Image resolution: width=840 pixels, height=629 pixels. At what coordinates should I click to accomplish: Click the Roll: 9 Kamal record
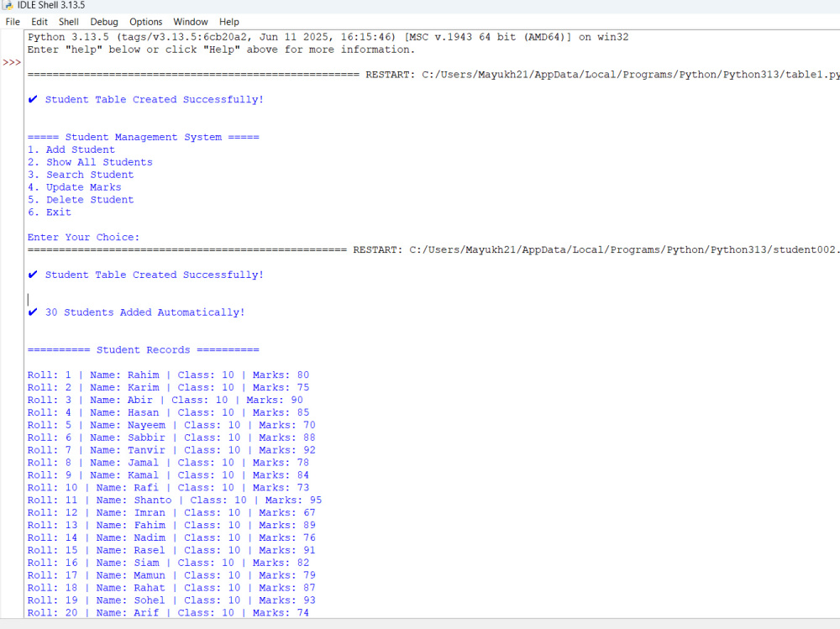pos(168,475)
